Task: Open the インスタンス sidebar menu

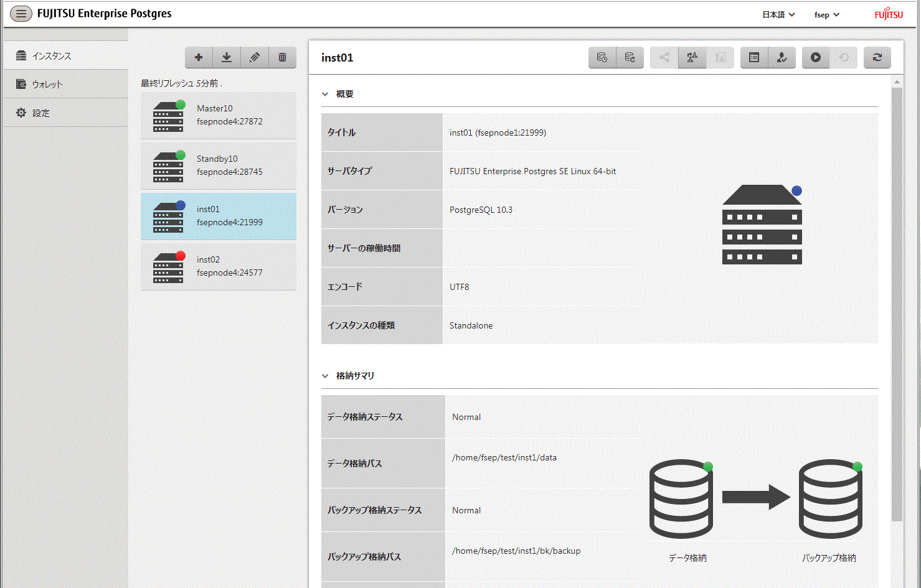Action: pyautogui.click(x=66, y=55)
